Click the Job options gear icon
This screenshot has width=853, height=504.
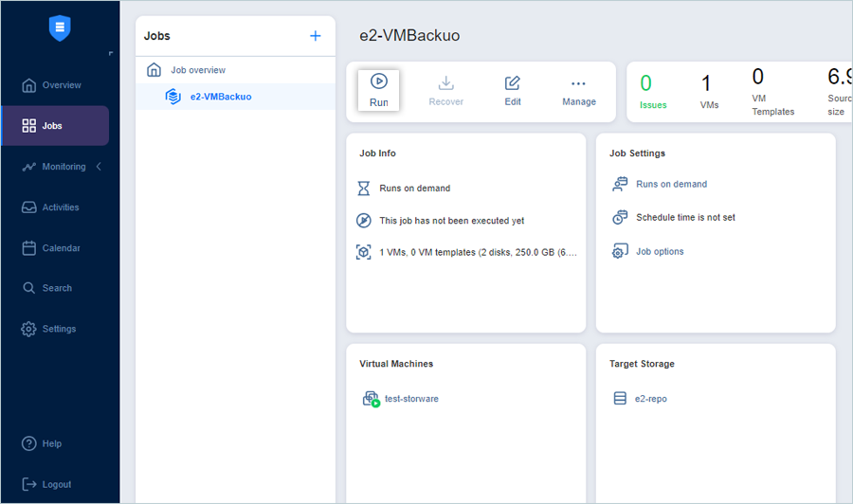click(x=620, y=251)
